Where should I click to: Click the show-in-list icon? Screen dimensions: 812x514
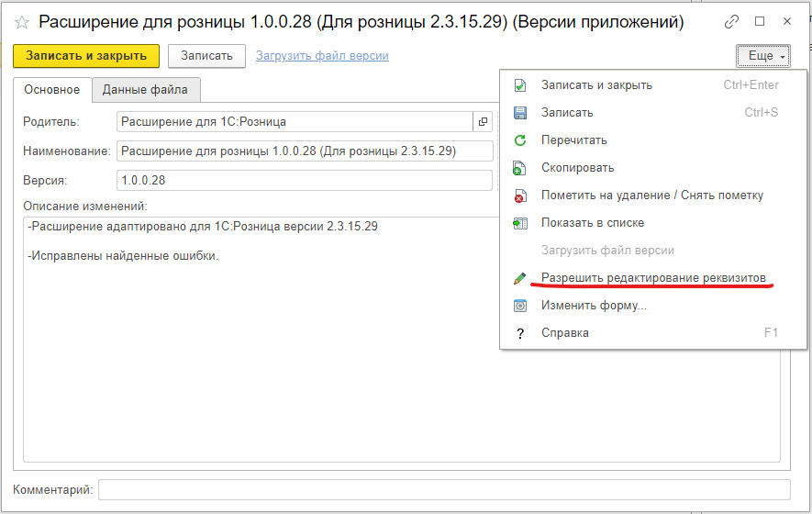[520, 223]
